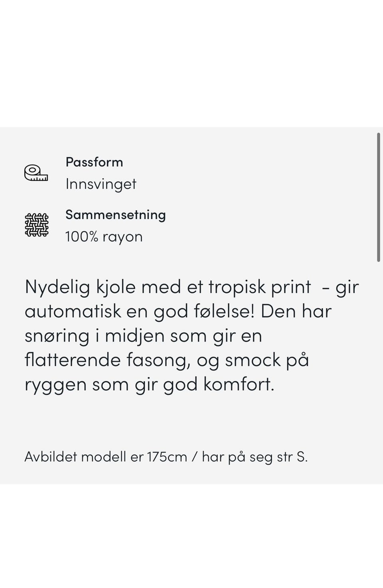
Task: Click the vertical scrollbar thumb at right
Action: coord(379,197)
